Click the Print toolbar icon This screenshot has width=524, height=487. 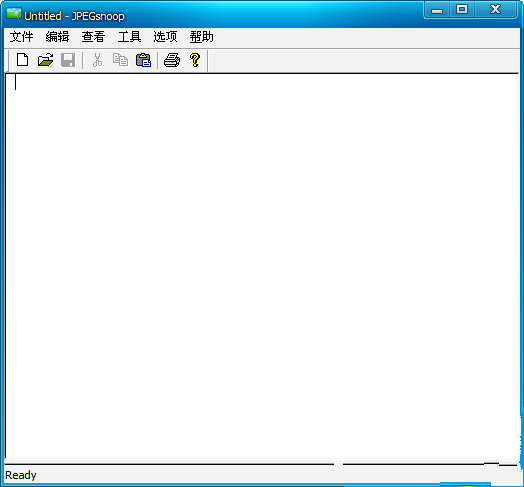(172, 60)
